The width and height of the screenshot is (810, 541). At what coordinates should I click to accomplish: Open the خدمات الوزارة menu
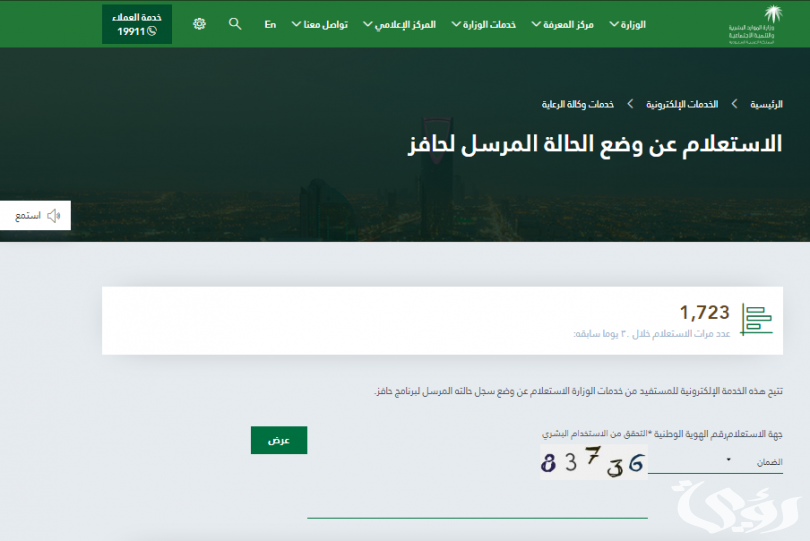pyautogui.click(x=483, y=24)
